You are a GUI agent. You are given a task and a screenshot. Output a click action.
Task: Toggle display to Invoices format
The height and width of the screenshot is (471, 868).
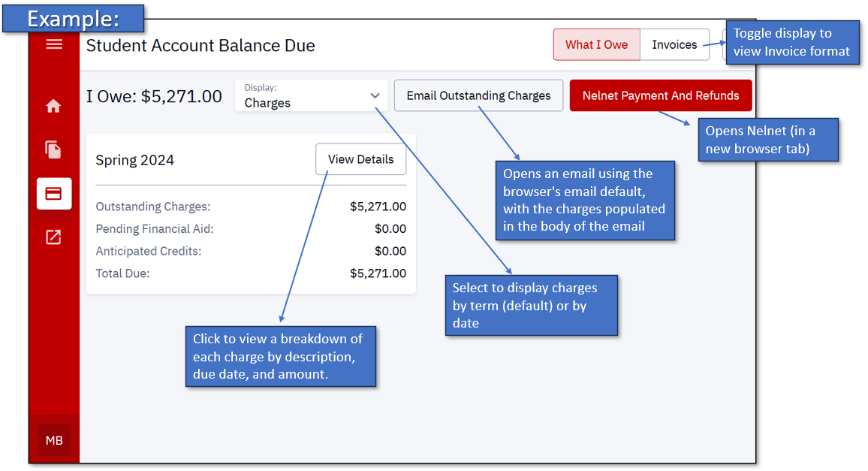click(674, 45)
